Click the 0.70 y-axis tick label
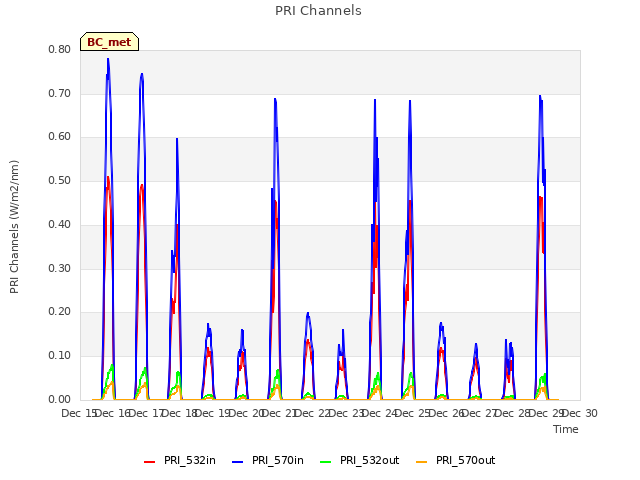Viewport: 640px width, 480px height. point(60,93)
